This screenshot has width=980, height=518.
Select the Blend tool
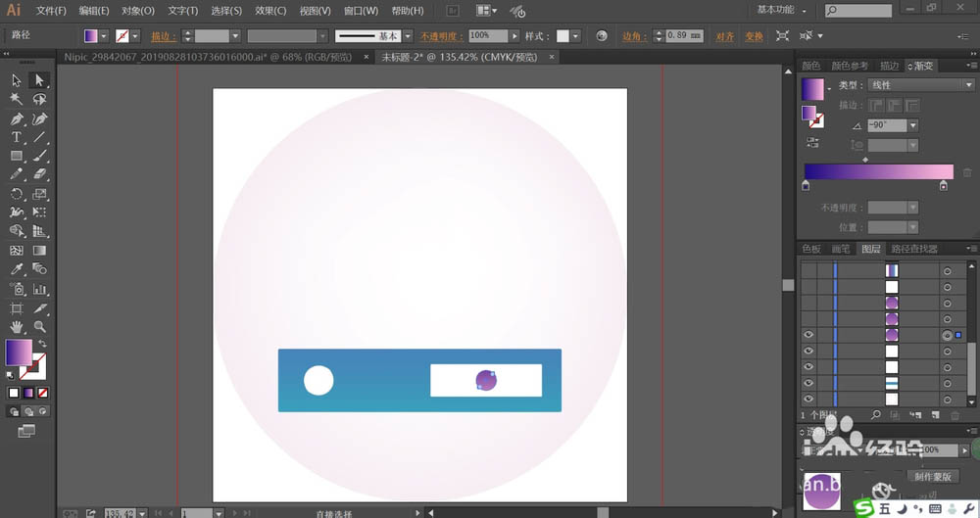39,269
